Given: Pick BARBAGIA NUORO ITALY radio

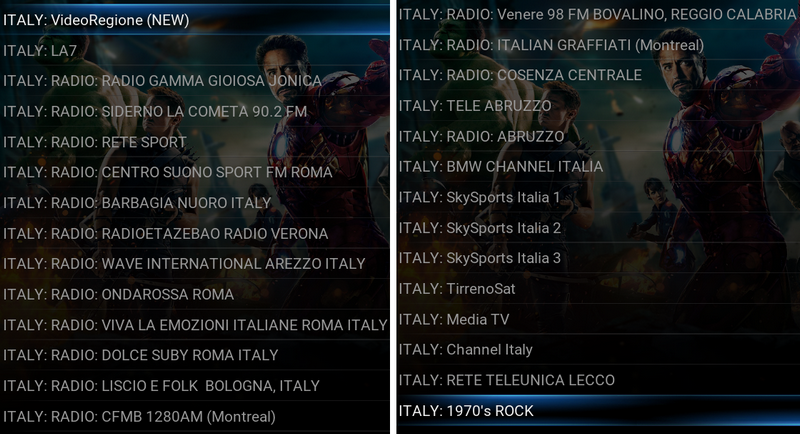Looking at the screenshot, I should 195,203.
